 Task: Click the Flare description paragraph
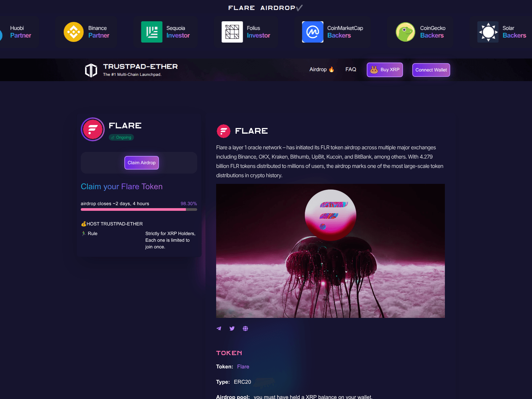coord(330,161)
